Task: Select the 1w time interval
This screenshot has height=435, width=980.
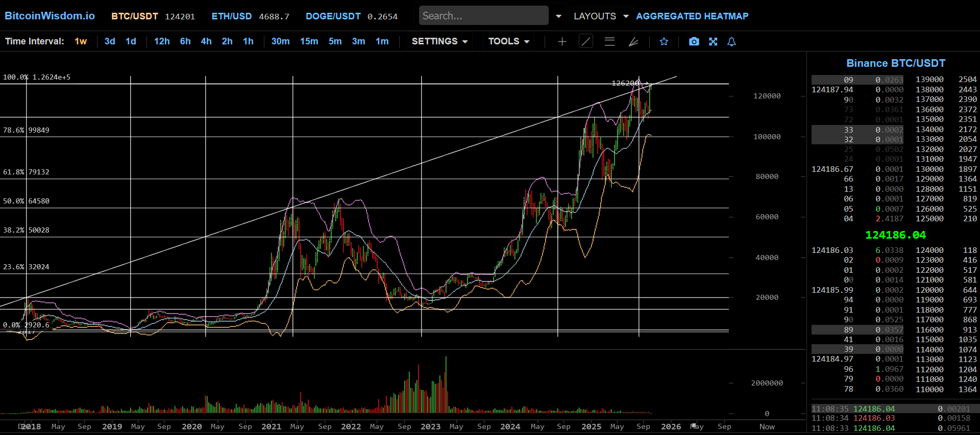Action: click(x=81, y=41)
